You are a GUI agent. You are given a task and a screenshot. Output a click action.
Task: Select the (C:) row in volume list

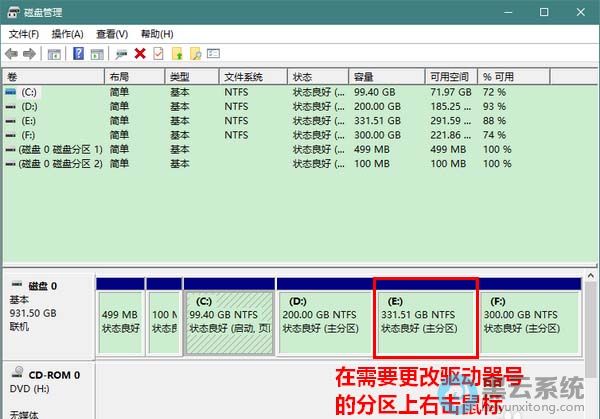tap(28, 92)
